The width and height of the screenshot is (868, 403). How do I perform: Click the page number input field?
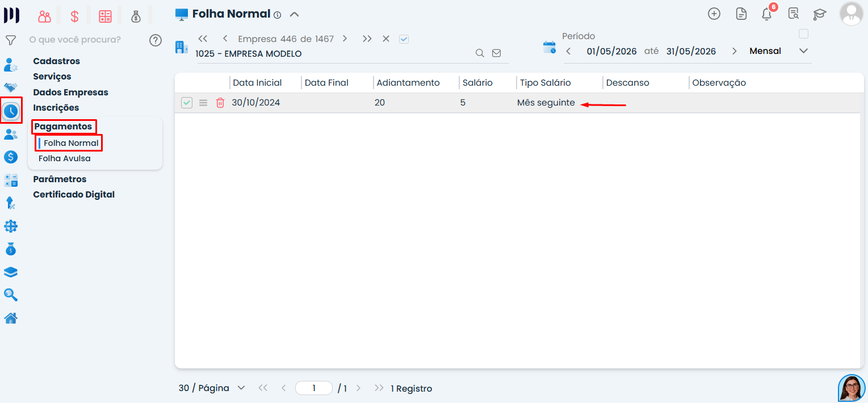coord(314,388)
